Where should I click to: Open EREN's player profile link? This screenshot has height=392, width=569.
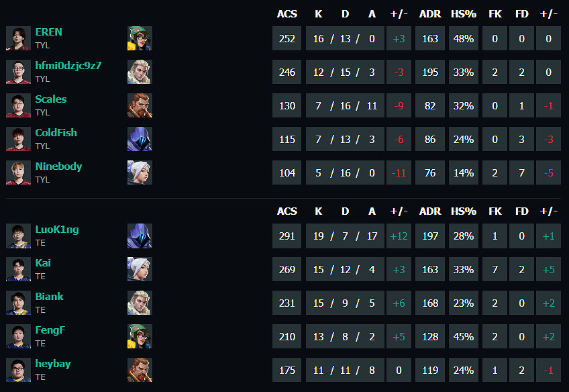click(x=48, y=32)
